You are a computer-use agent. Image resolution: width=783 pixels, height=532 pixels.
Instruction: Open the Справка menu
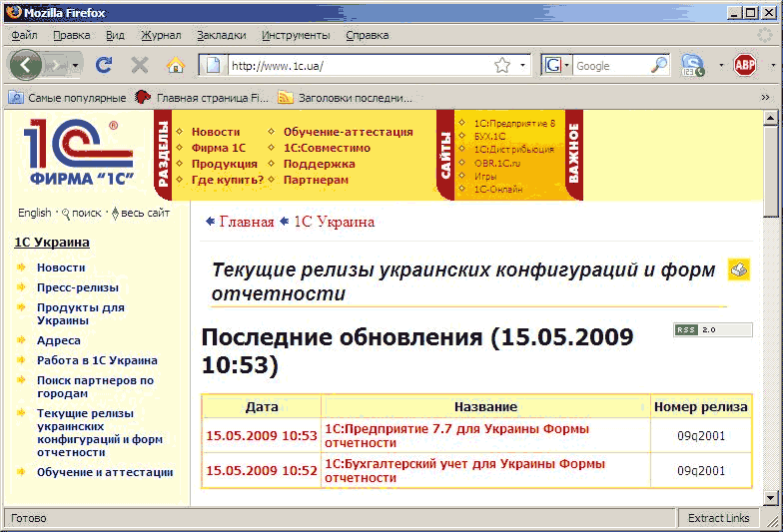click(368, 36)
